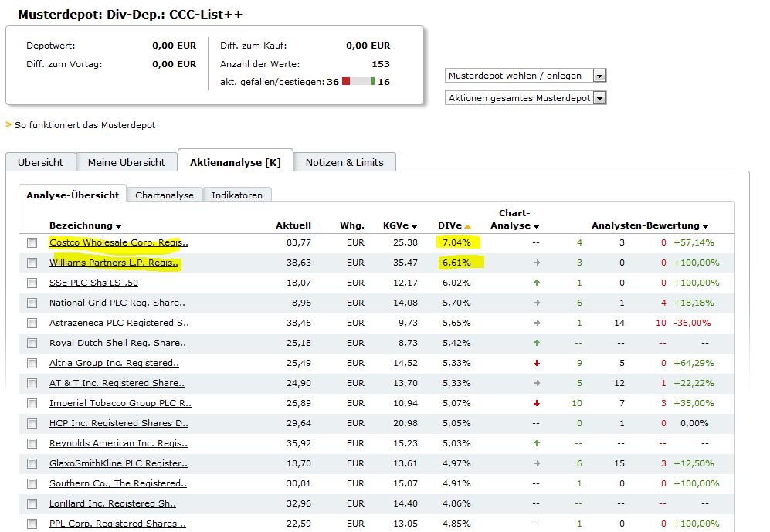770x532 pixels.
Task: Open the Meine Übersicht tab
Action: coord(127,162)
